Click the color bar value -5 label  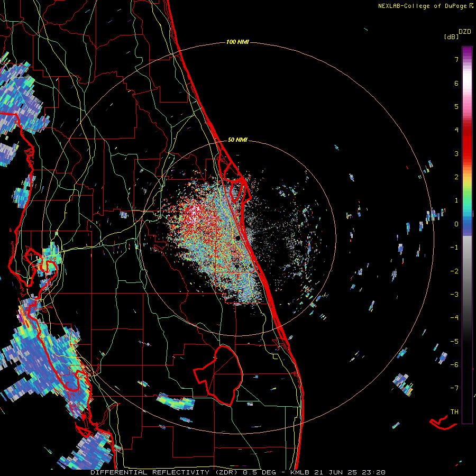[x=454, y=342]
